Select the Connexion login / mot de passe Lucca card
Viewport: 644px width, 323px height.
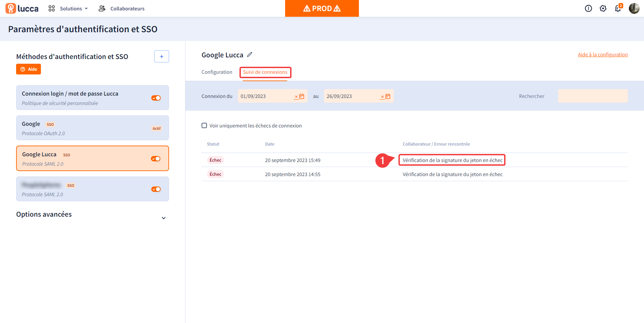click(x=93, y=98)
